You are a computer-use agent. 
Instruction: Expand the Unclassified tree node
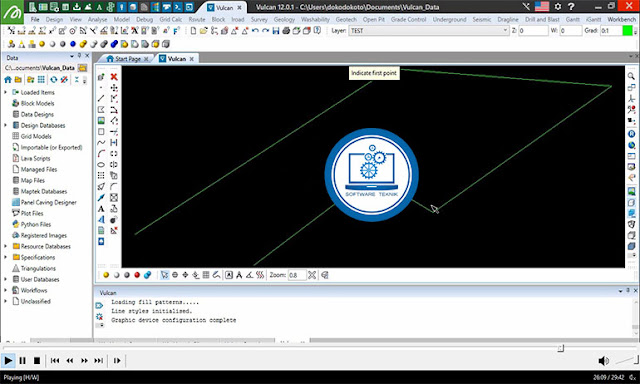coord(5,301)
